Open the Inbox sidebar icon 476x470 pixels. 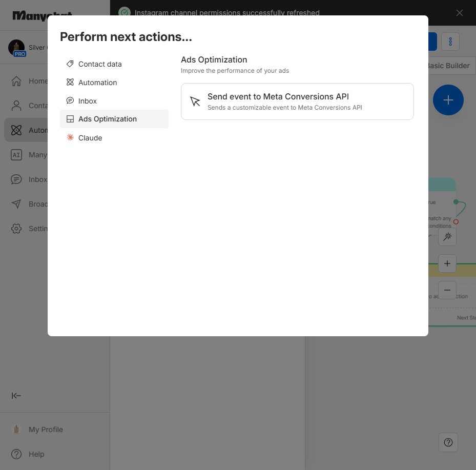click(16, 179)
